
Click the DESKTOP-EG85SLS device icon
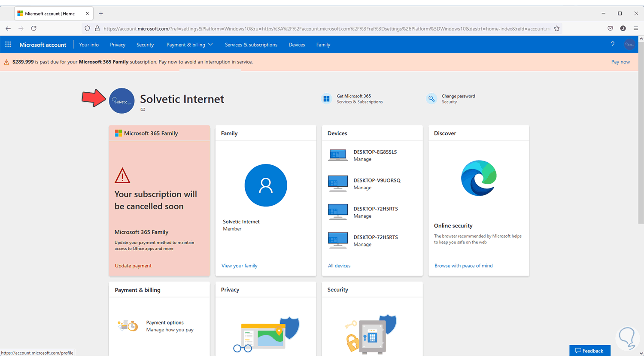[x=338, y=155]
